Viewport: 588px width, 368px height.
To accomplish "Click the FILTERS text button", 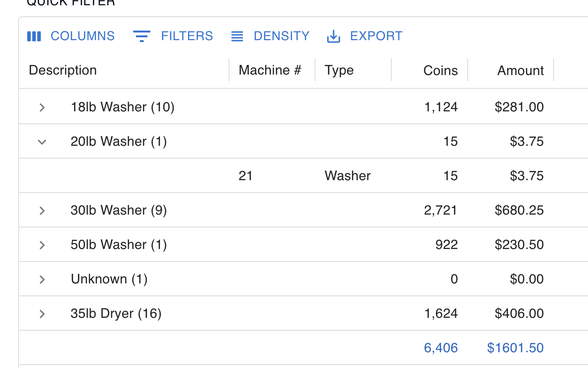I will click(187, 36).
